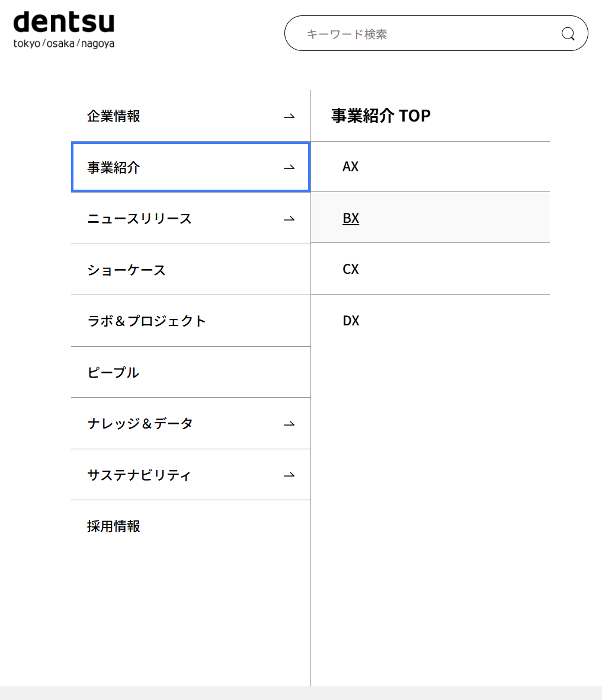Screen dimensions: 602x700
Task: Click the AX submenu link
Action: 351,167
